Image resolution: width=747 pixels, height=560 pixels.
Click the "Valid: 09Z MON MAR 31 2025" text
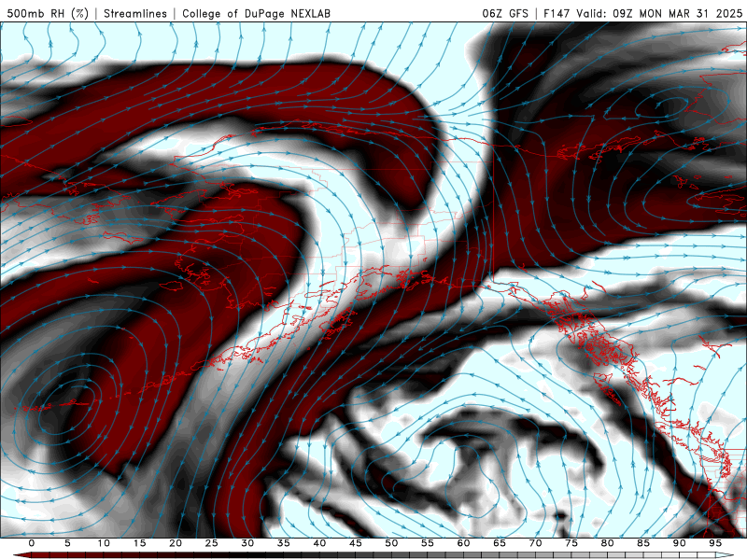click(x=659, y=13)
